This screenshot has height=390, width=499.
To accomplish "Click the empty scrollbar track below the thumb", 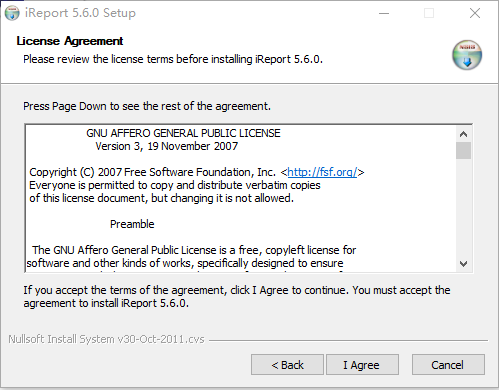I will pos(463,207).
